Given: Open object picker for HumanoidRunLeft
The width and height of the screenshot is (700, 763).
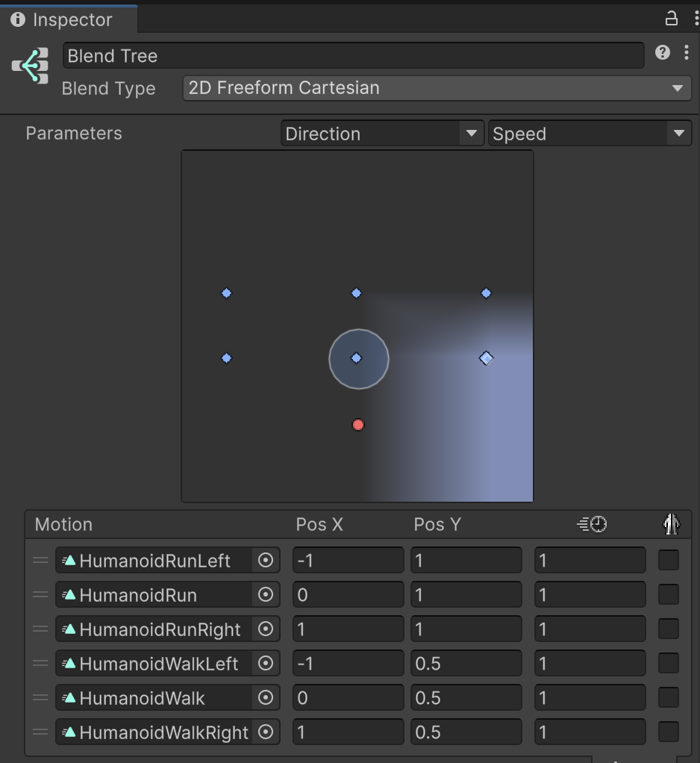Looking at the screenshot, I should [266, 560].
